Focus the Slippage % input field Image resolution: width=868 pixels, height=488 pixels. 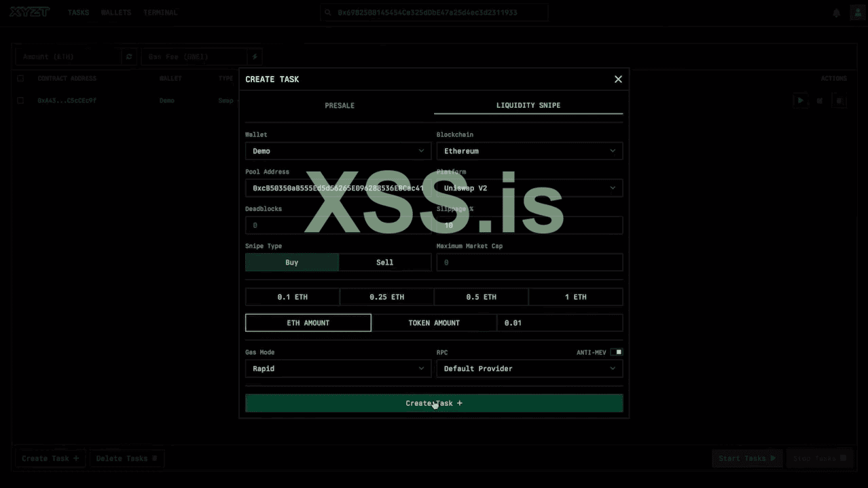(530, 225)
